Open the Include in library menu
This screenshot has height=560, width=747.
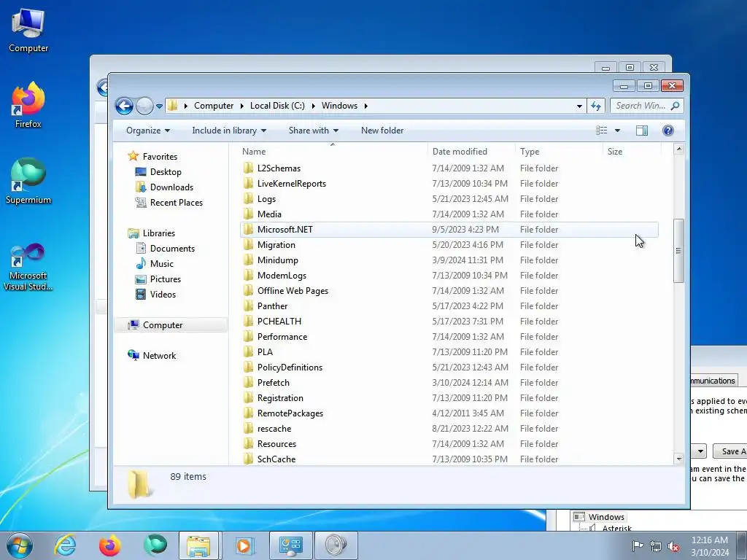(229, 131)
